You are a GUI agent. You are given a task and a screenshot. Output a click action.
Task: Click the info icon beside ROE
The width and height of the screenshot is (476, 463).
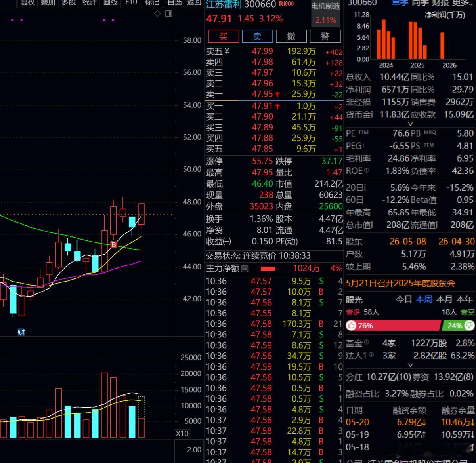[366, 171]
